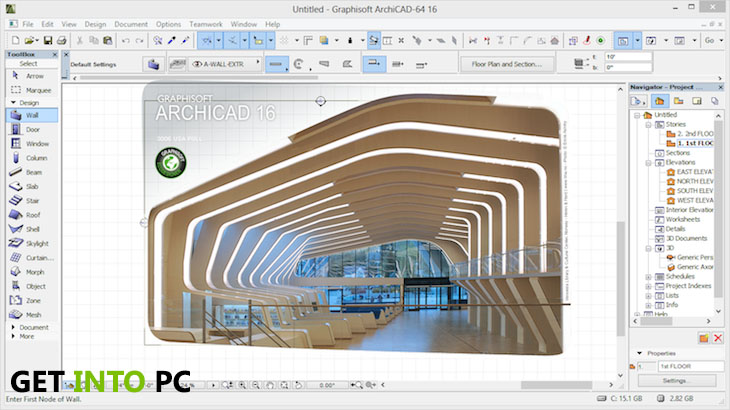
Task: Choose the Window tool in Toolbox
Action: pos(32,144)
